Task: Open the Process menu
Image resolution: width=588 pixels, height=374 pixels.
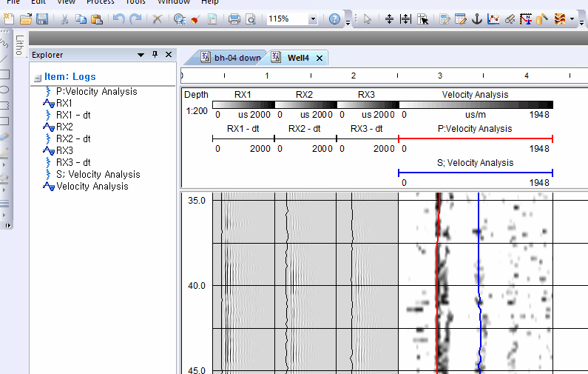Action: point(100,2)
